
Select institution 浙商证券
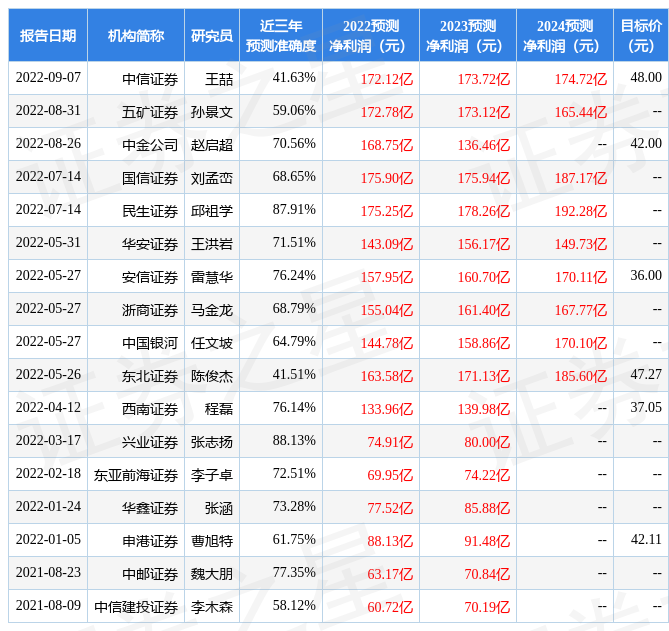coord(150,310)
